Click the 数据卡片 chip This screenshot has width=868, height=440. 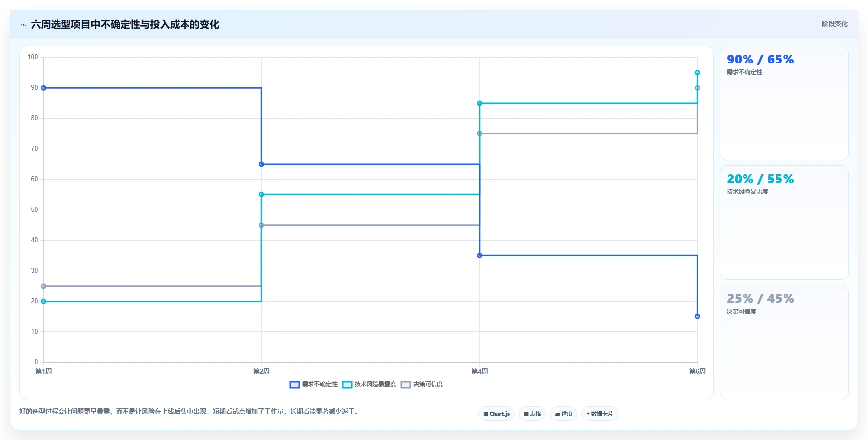(600, 414)
